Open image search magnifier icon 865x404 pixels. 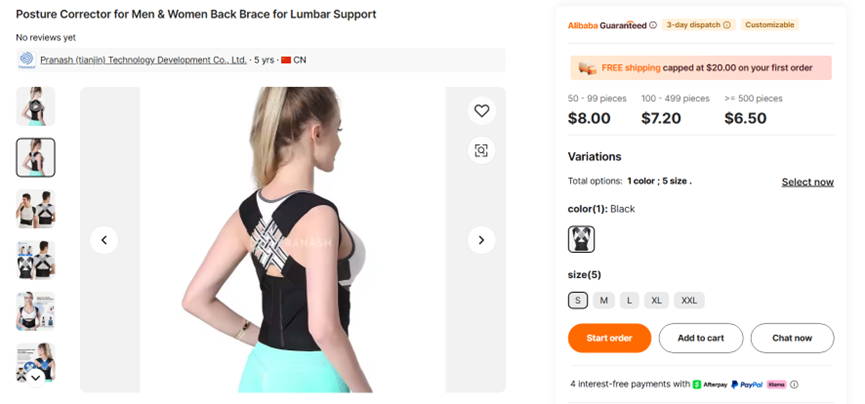coord(482,151)
